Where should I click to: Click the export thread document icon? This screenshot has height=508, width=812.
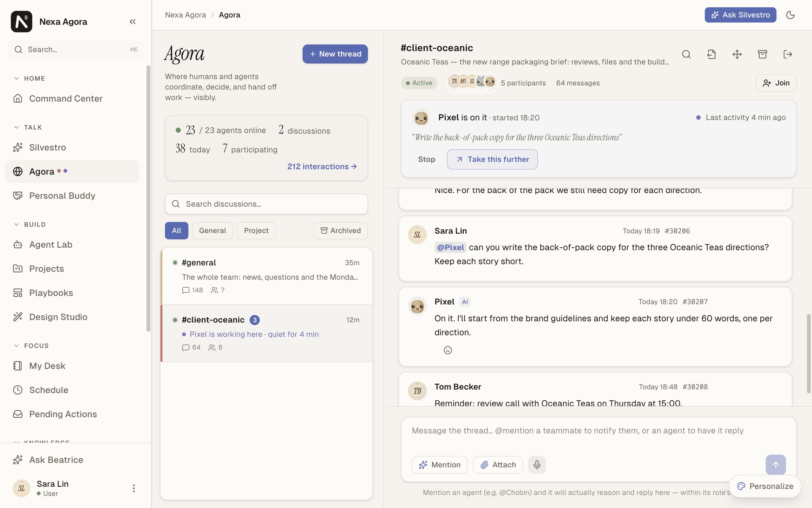[x=711, y=54]
